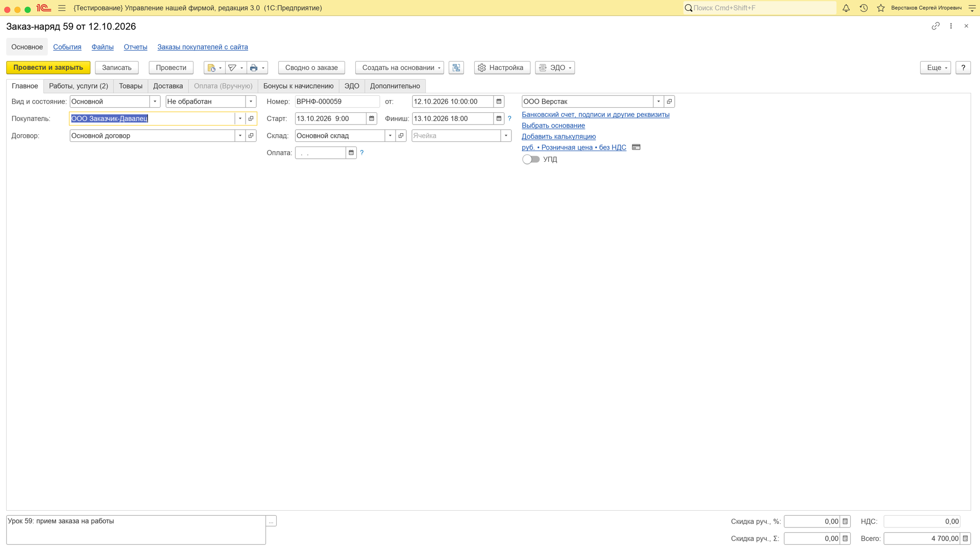
Task: Click the Добавить калькуляцию link
Action: (x=559, y=136)
